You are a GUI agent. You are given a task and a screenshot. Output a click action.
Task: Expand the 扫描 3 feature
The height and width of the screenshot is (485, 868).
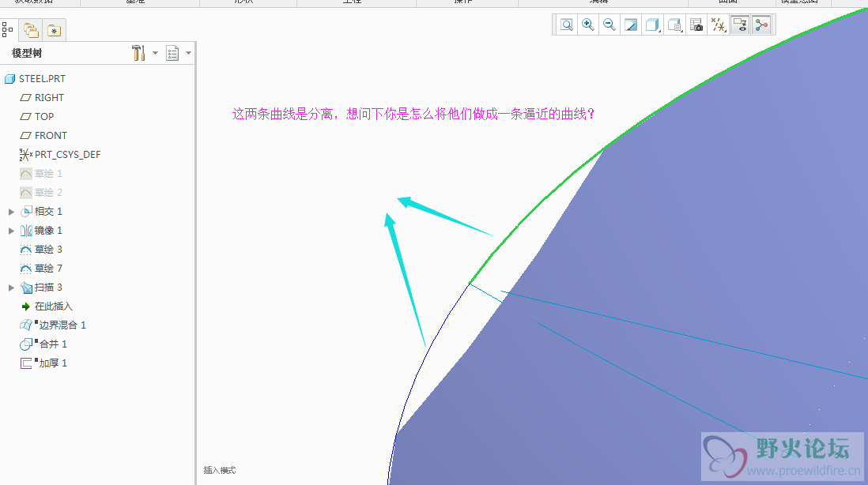[x=11, y=288]
